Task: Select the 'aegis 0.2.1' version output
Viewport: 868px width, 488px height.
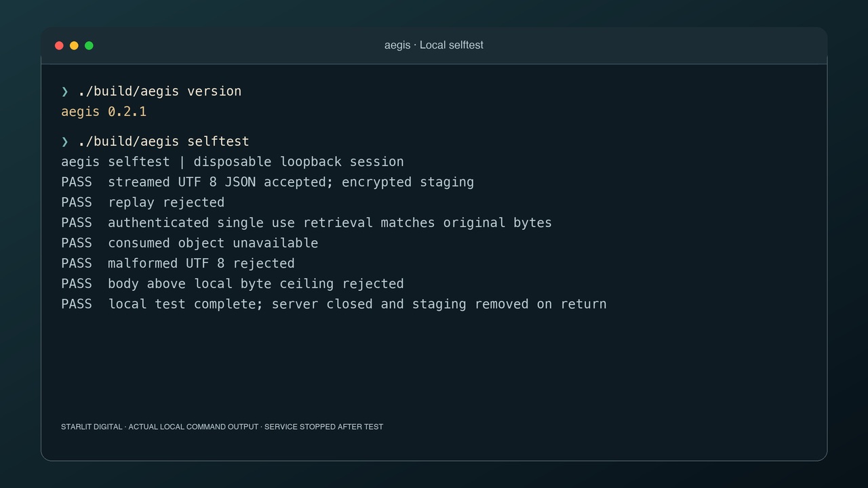Action: [x=104, y=111]
